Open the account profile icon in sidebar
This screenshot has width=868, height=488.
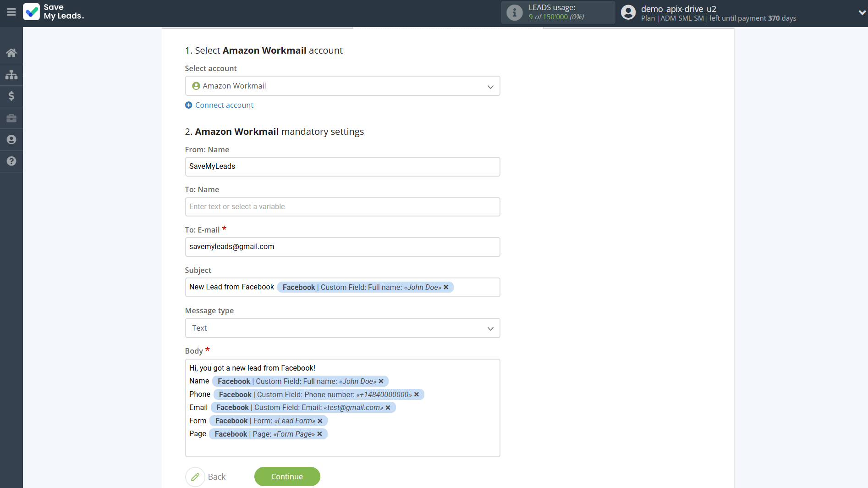[x=11, y=139]
